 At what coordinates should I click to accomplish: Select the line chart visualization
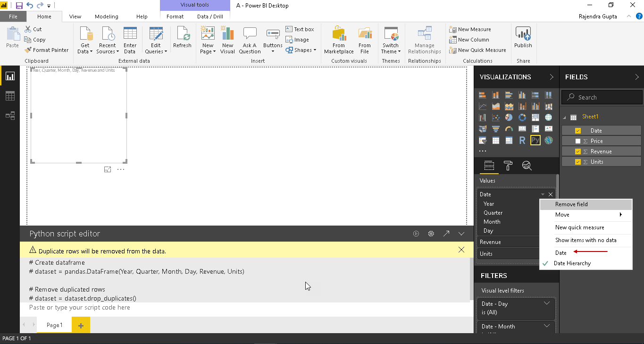(x=482, y=106)
